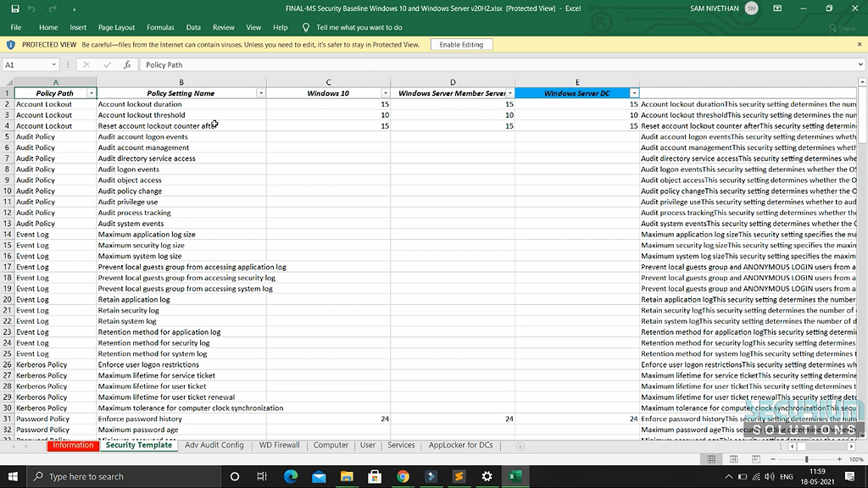This screenshot has width=868, height=488.
Task: Switch to the WD Firewall sheet
Action: click(x=279, y=446)
